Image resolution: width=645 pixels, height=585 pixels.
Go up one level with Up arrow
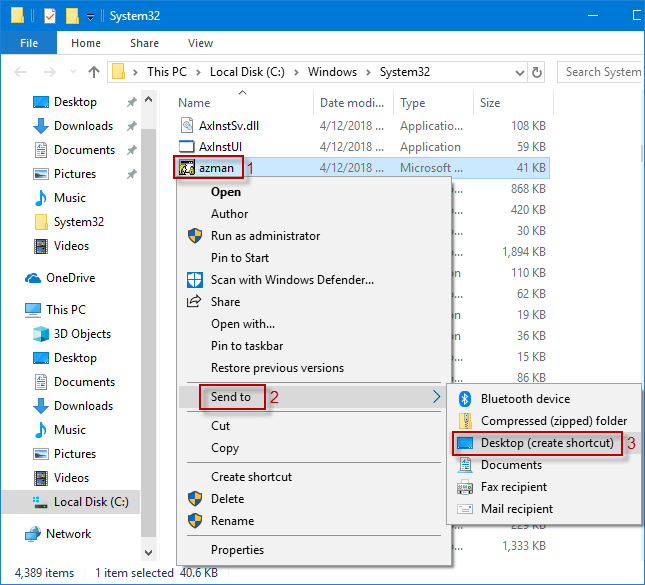94,72
